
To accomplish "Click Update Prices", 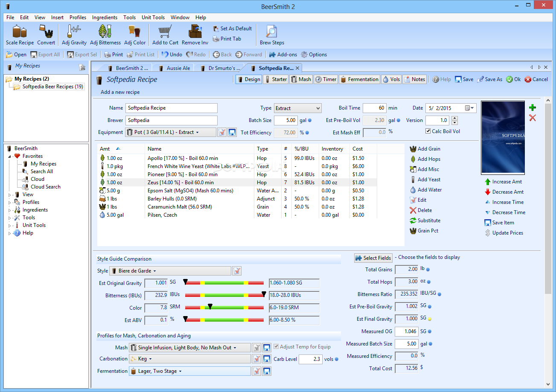I will pos(504,233).
